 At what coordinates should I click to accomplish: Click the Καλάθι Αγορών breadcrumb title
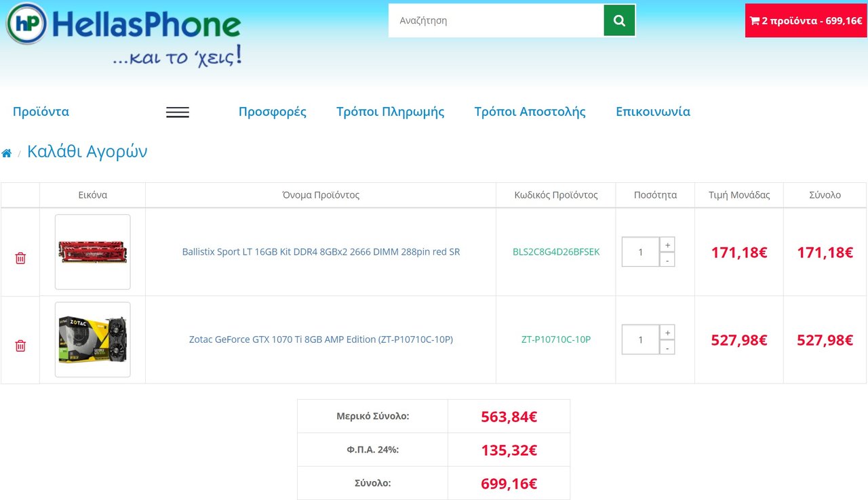click(x=87, y=151)
